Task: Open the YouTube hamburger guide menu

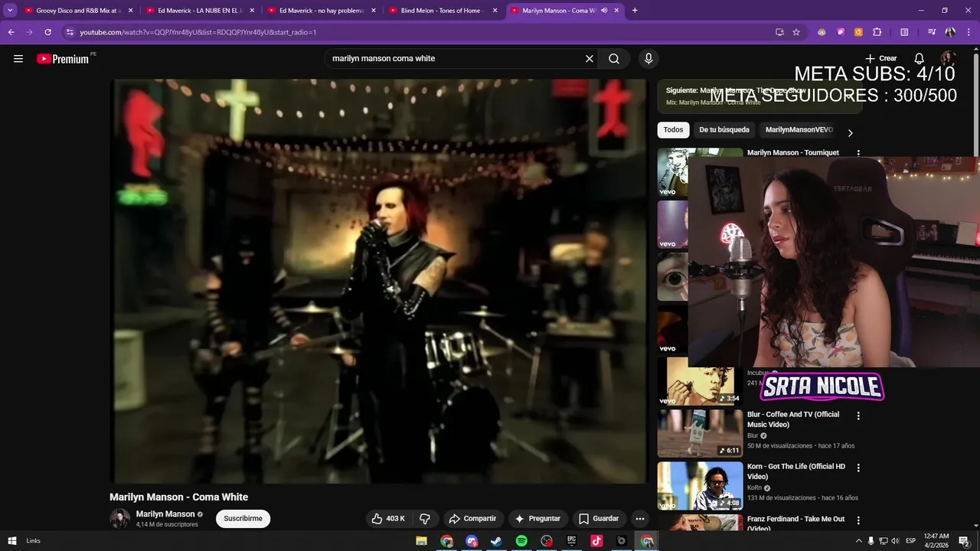Action: coord(18,59)
